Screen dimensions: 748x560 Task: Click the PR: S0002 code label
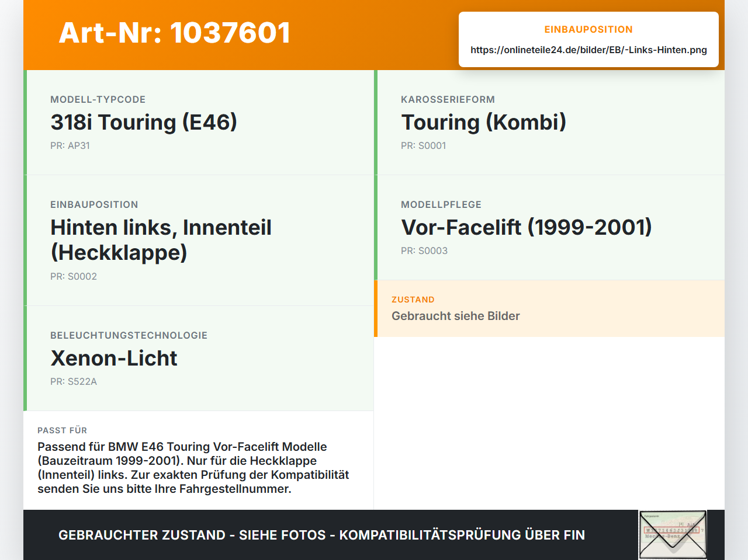tap(74, 276)
